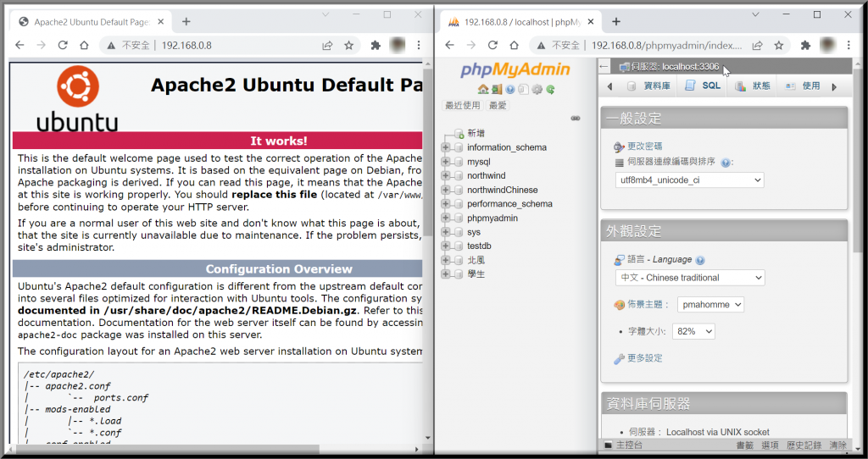Open tab search chevron in phpMyAdmin window

[755, 15]
